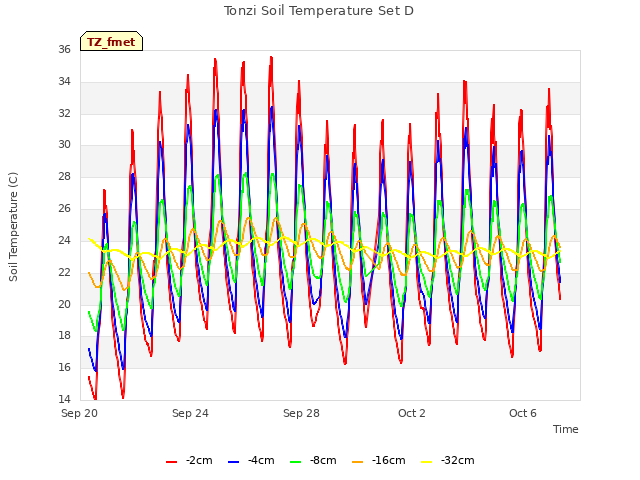Click the orange -16cm legend color marker
Screen dimensions: 640x480
click(x=357, y=462)
